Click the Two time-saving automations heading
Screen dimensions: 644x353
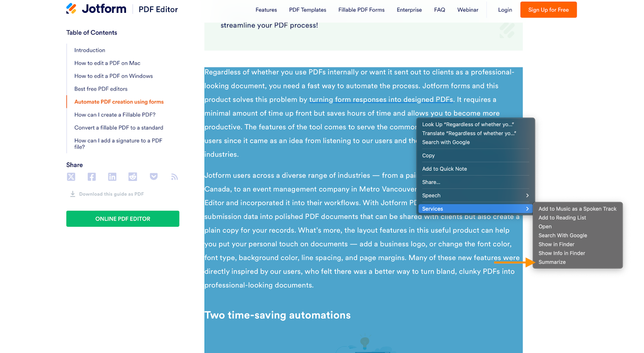278,315
